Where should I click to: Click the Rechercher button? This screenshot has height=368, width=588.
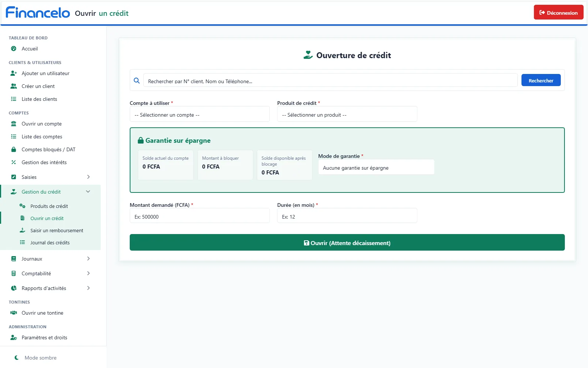[541, 80]
